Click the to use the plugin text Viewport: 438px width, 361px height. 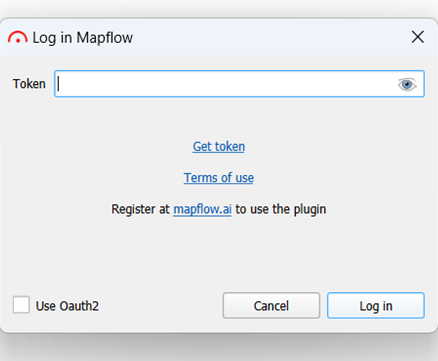point(281,209)
